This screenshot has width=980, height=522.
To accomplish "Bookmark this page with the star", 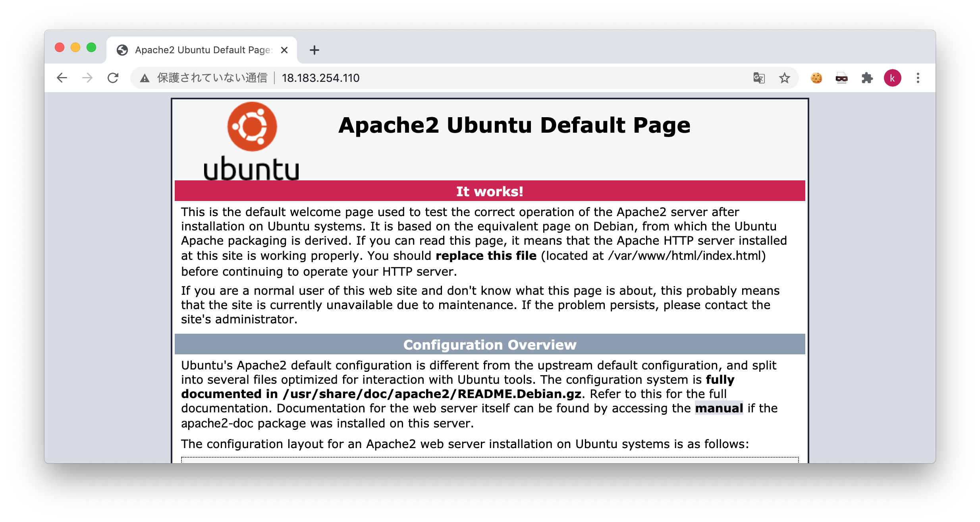I will (784, 78).
